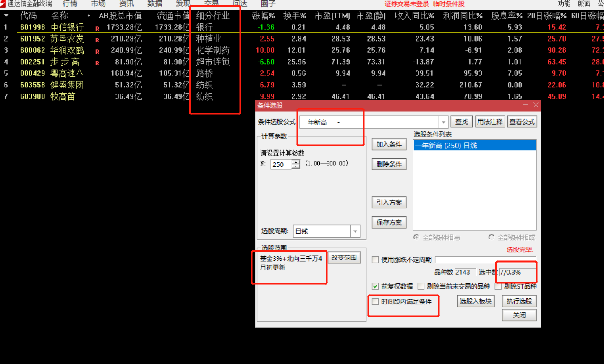Tick 剔除当前未交易的品种 checkbox
Viewport: 604px width, 364px height.
pyautogui.click(x=421, y=286)
